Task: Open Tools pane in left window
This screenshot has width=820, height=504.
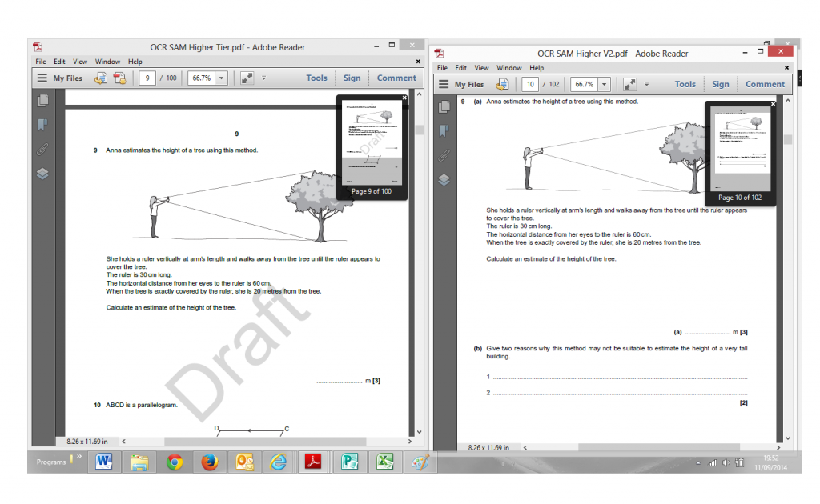Action: (x=316, y=78)
